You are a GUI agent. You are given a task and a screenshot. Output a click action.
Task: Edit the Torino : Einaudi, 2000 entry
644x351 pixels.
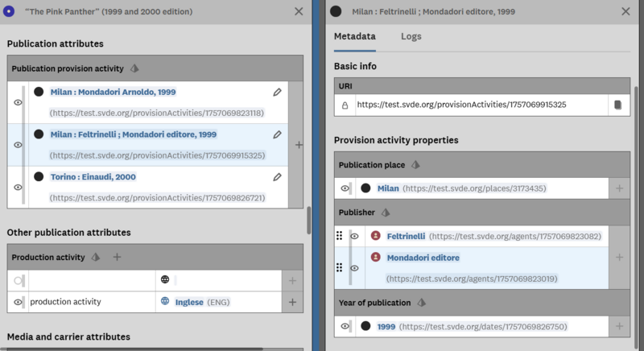click(277, 177)
